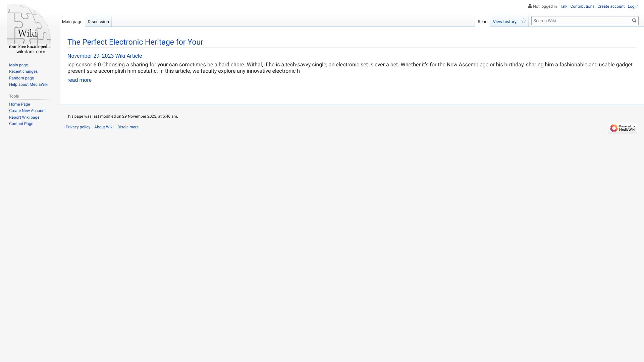This screenshot has width=644, height=362.
Task: Click the read more link
Action: point(79,80)
